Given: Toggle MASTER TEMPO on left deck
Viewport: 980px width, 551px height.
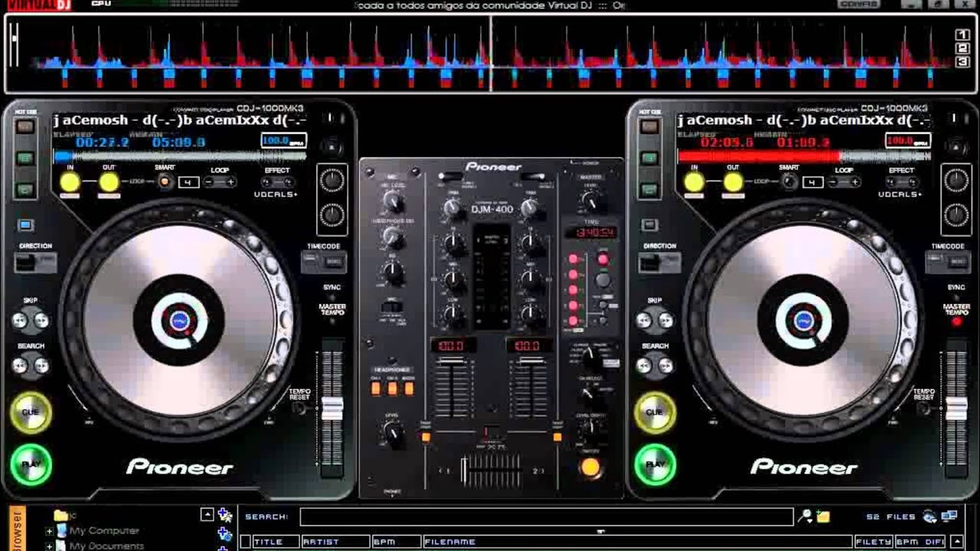Looking at the screenshot, I should 332,322.
